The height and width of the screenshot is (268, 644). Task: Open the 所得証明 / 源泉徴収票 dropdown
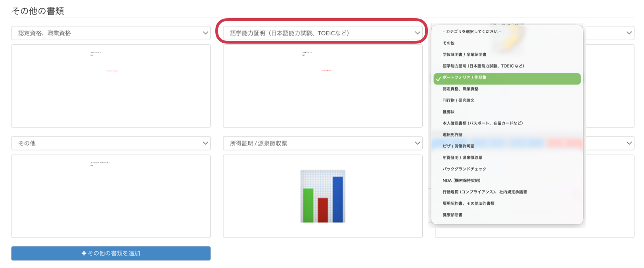coord(322,143)
